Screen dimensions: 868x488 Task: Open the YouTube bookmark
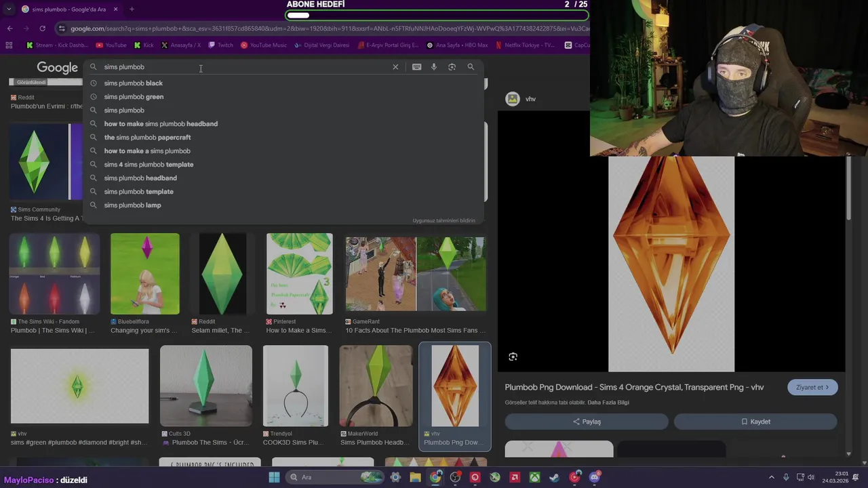[111, 45]
